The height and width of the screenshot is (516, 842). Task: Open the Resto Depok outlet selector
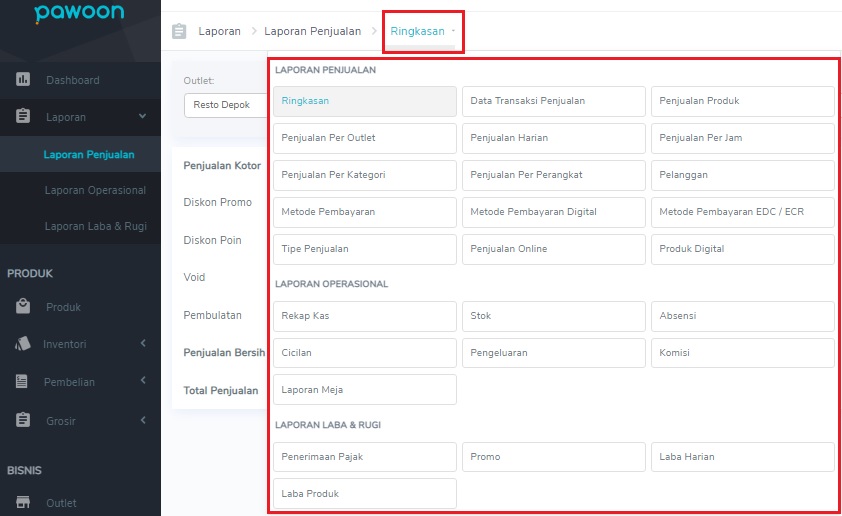tap(226, 105)
